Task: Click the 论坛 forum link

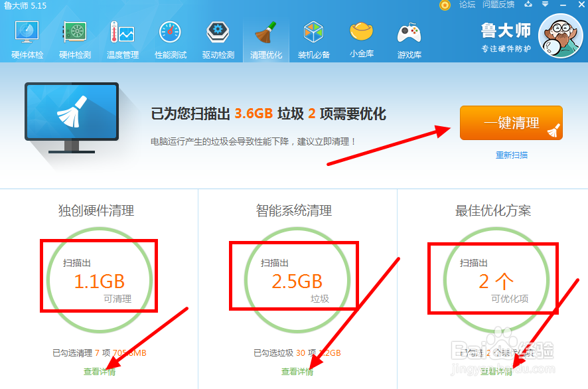Action: click(x=467, y=5)
